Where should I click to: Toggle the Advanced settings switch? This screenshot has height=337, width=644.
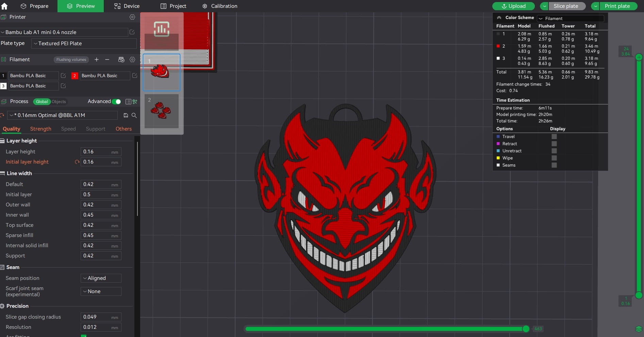click(x=116, y=101)
